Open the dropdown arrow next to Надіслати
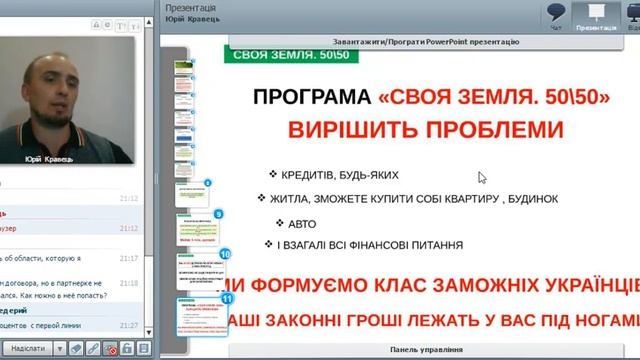Screen dimensions: 640x360 [60, 349]
